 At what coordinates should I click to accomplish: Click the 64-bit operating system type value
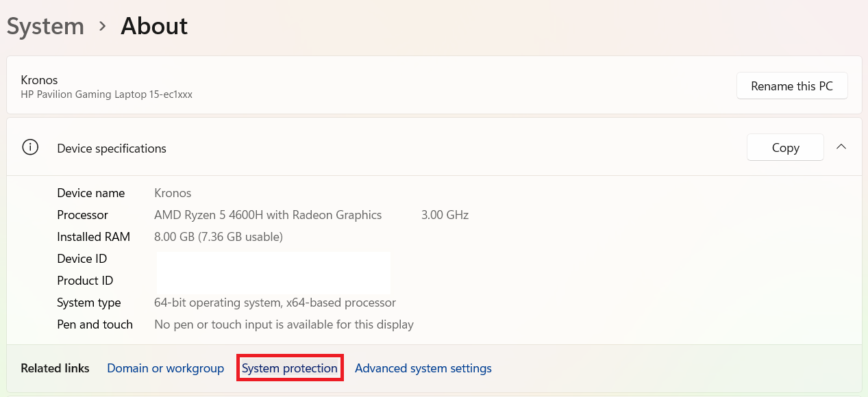(275, 303)
